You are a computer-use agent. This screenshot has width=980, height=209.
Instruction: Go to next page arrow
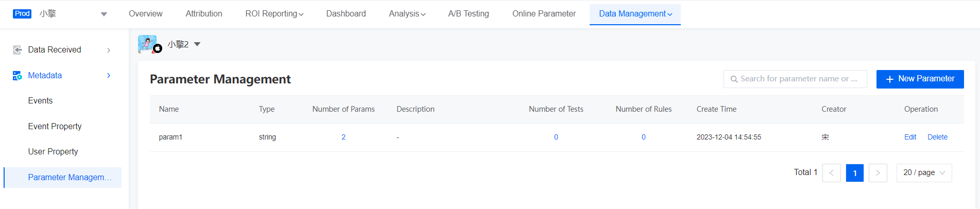[x=878, y=173]
